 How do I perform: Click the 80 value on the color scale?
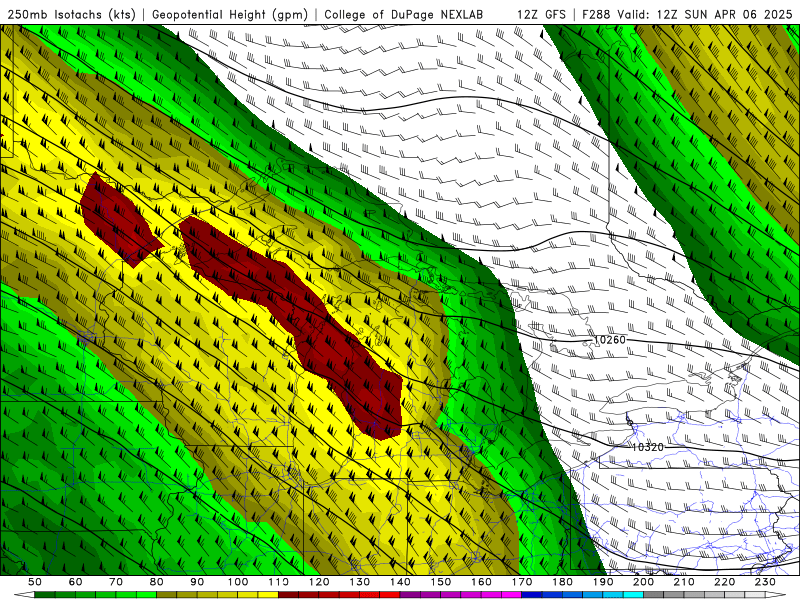[x=157, y=582]
